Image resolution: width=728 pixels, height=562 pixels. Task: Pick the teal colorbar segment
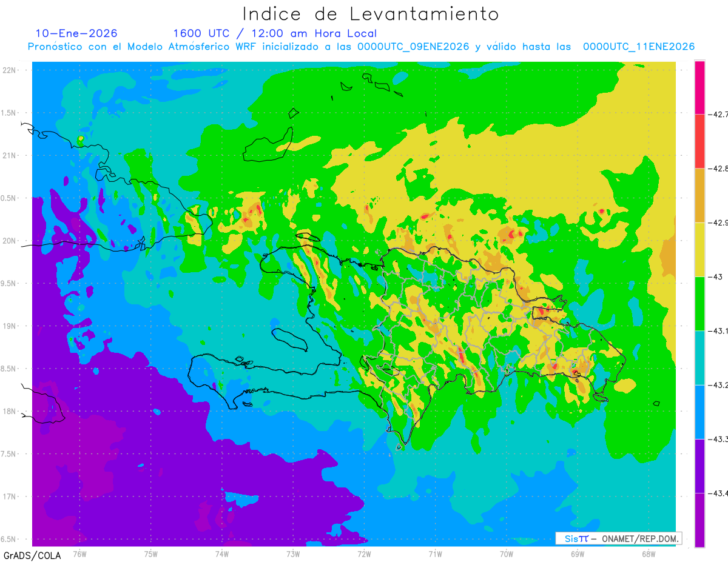[x=699, y=358]
